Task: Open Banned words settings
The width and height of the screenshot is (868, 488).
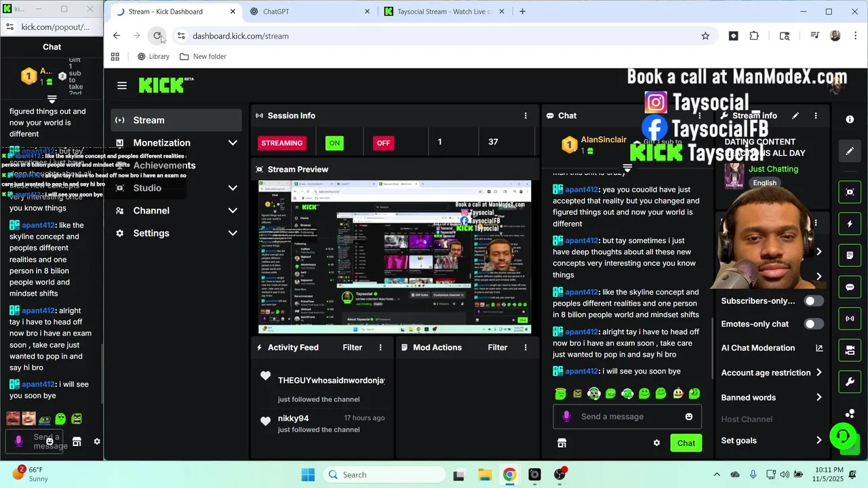Action: [772, 398]
